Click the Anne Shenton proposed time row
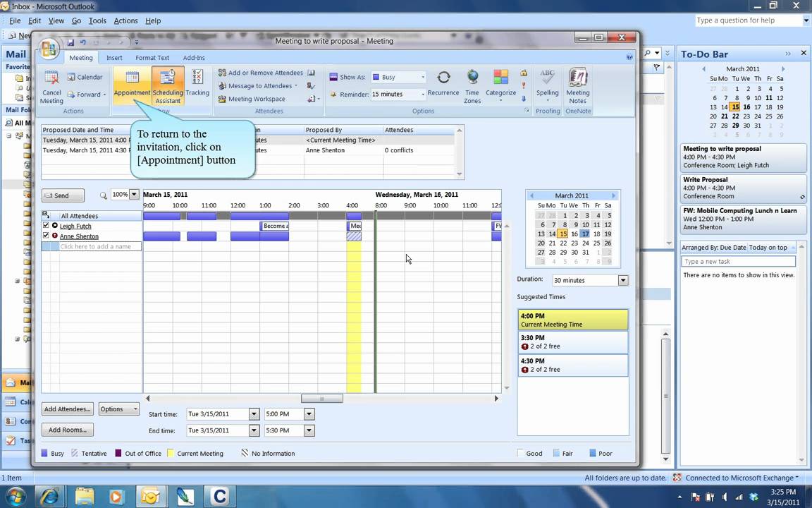The width and height of the screenshot is (812, 508). (x=249, y=150)
